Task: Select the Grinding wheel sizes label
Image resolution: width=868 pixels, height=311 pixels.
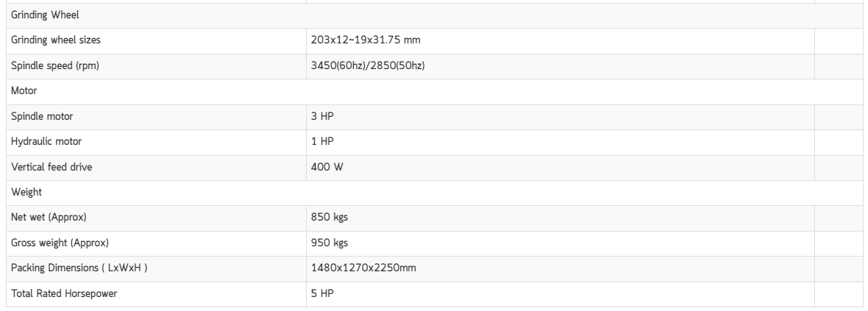Action: pyautogui.click(x=56, y=40)
